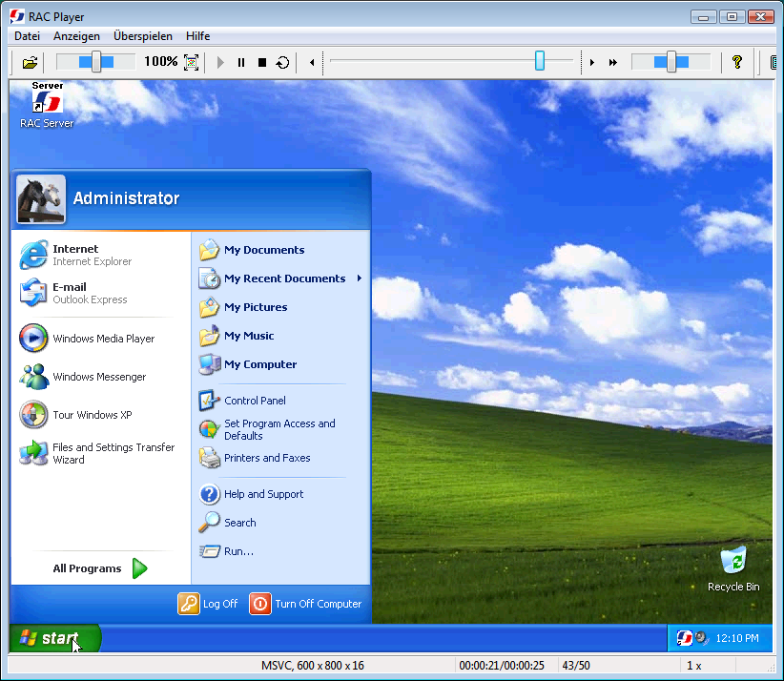Click status text MSVC, 600 x 800 x 16
Viewport: 784px width, 681px height.
tap(313, 666)
